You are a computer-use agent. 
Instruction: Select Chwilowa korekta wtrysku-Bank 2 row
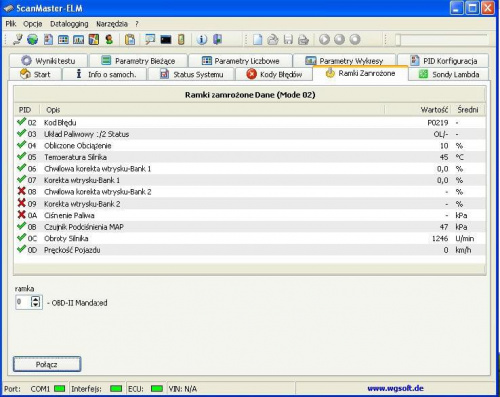tap(250, 192)
